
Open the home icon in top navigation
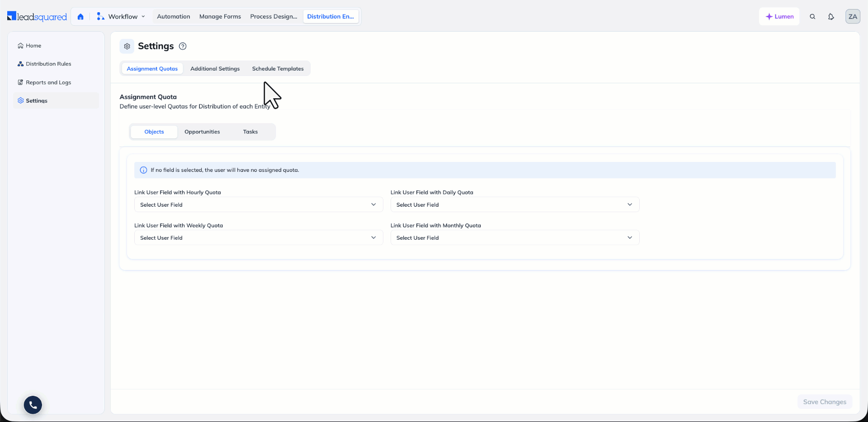80,17
